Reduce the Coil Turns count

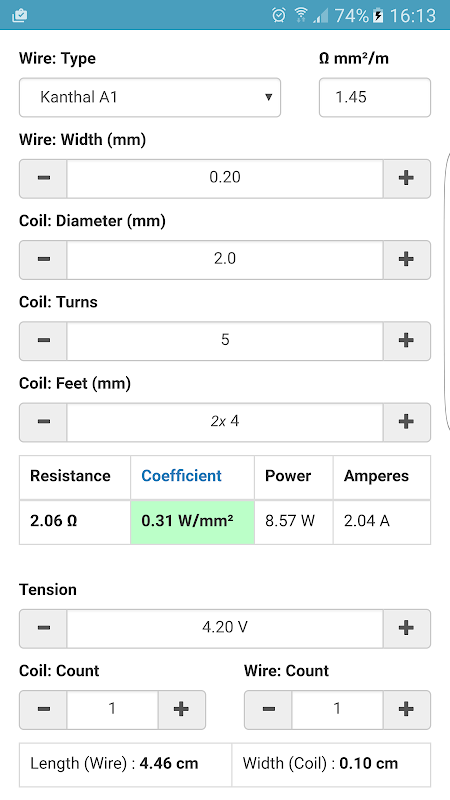(x=43, y=340)
